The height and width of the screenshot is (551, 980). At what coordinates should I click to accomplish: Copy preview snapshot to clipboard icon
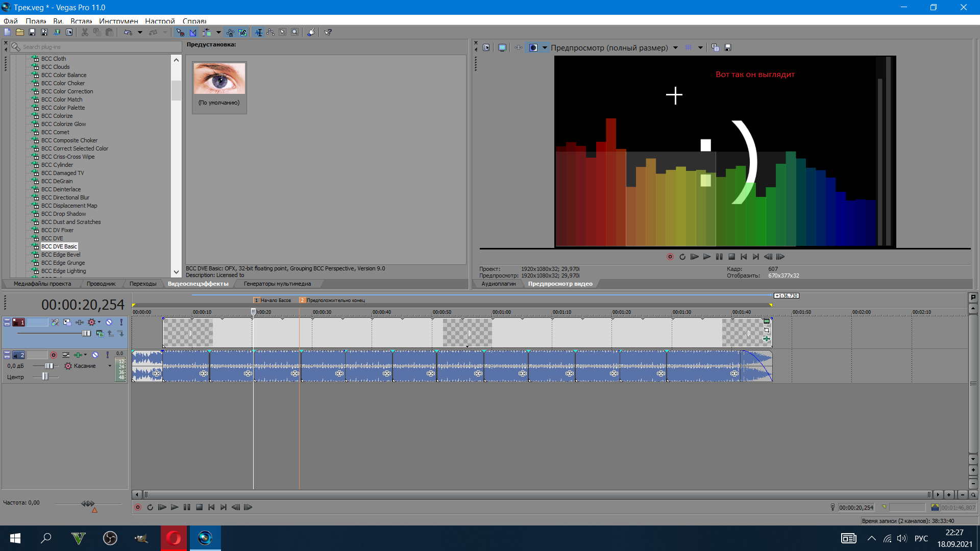(715, 47)
